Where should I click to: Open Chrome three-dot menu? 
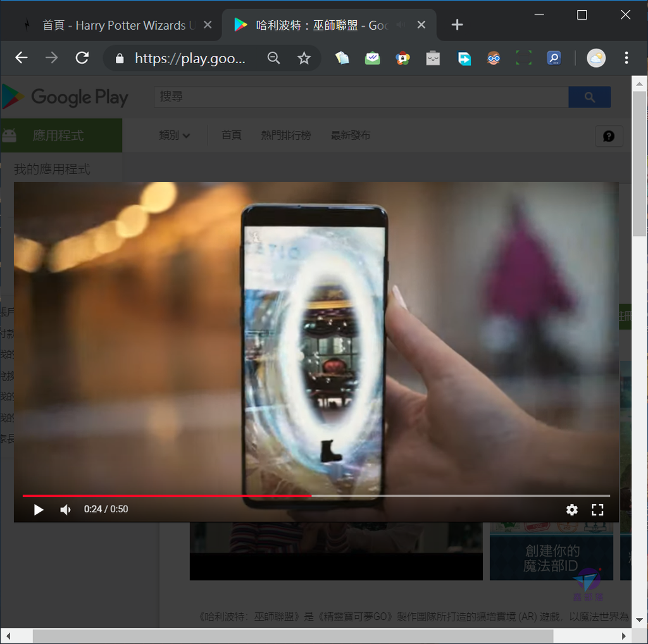click(626, 58)
